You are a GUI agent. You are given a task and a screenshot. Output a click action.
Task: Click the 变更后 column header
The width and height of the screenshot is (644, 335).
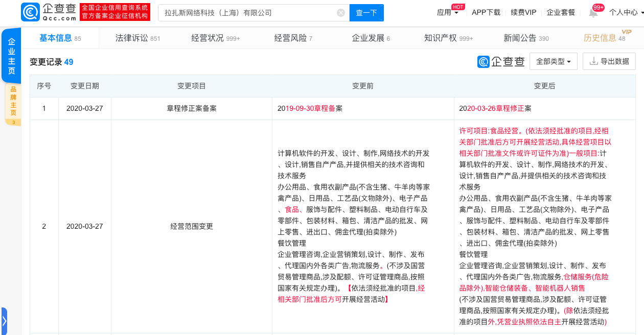pyautogui.click(x=544, y=86)
